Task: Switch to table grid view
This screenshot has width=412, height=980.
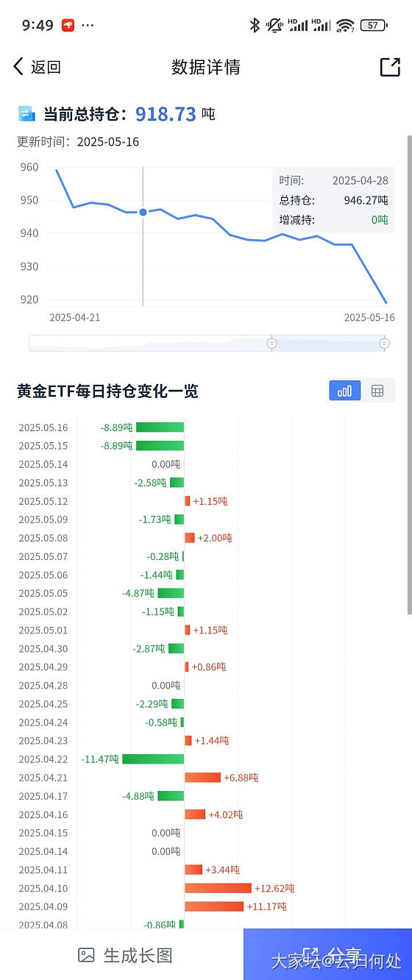Action: point(377,391)
